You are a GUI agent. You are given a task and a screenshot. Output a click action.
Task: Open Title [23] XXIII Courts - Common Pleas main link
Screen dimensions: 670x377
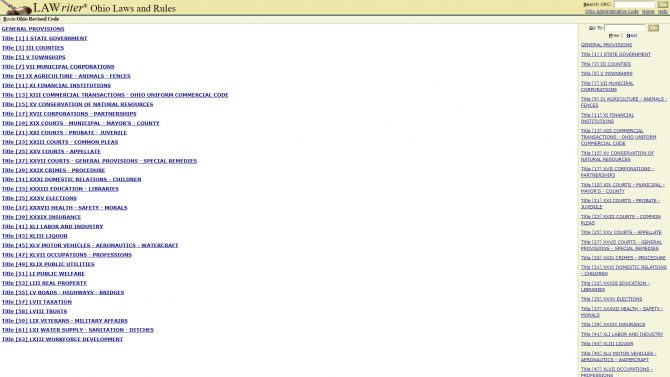pyautogui.click(x=60, y=142)
